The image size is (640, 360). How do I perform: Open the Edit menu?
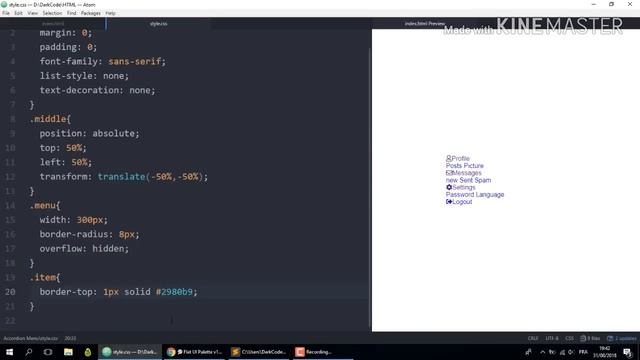point(18,13)
